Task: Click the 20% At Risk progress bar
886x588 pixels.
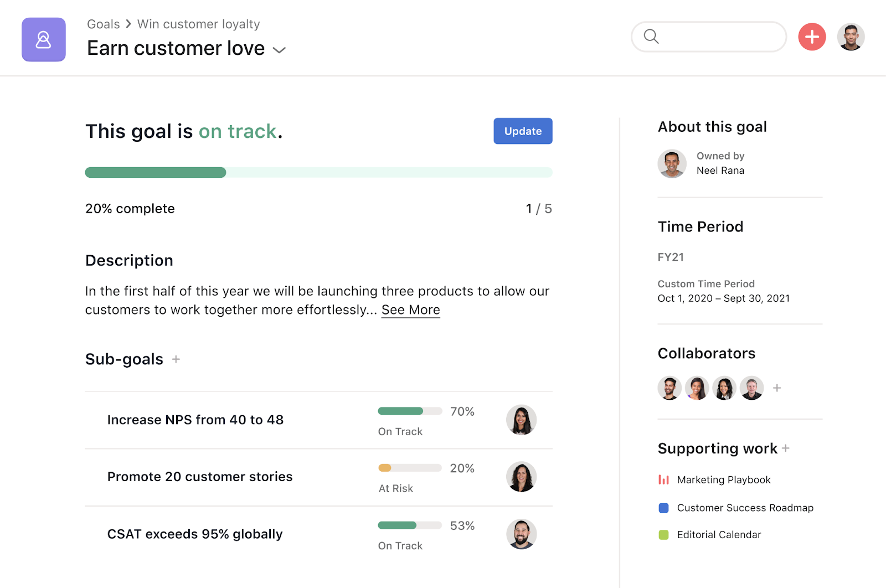Action: pyautogui.click(x=410, y=468)
